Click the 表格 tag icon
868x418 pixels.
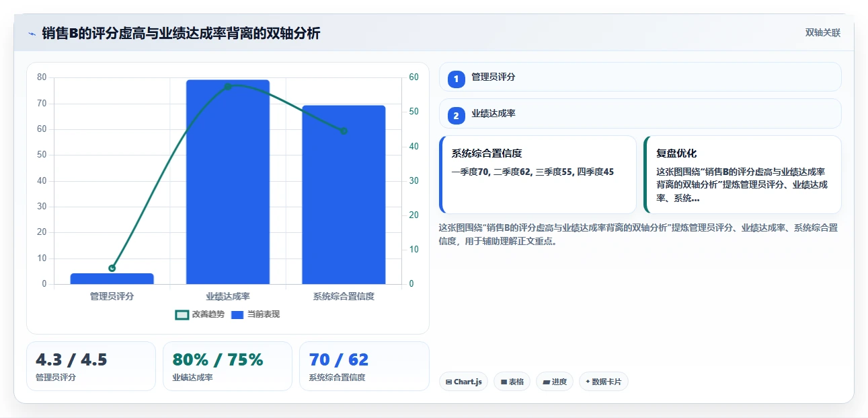point(504,382)
